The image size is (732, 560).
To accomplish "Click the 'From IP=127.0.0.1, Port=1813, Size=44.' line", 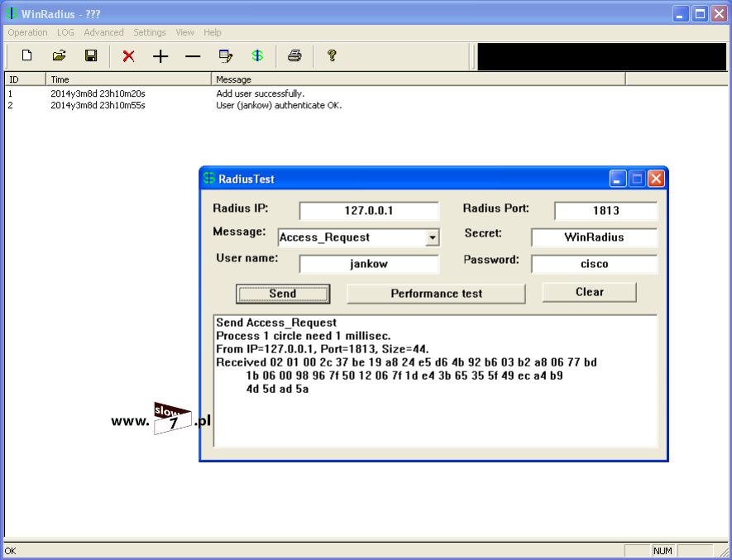I will tap(323, 349).
